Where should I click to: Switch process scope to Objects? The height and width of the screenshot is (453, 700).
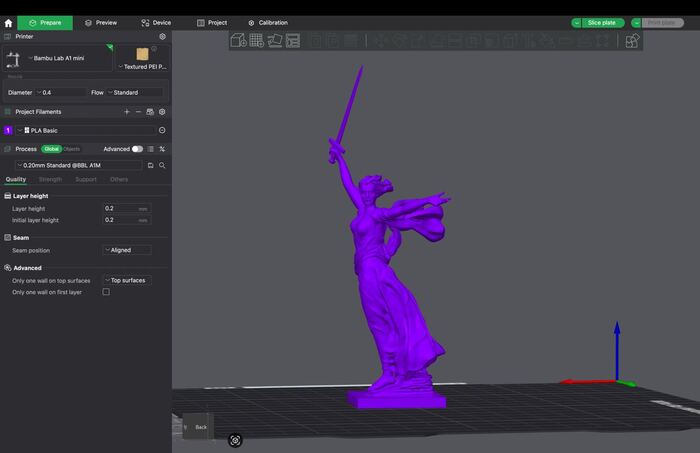71,149
